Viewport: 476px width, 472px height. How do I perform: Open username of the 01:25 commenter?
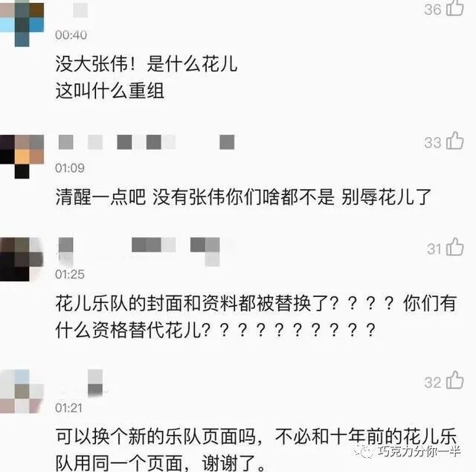click(x=139, y=252)
